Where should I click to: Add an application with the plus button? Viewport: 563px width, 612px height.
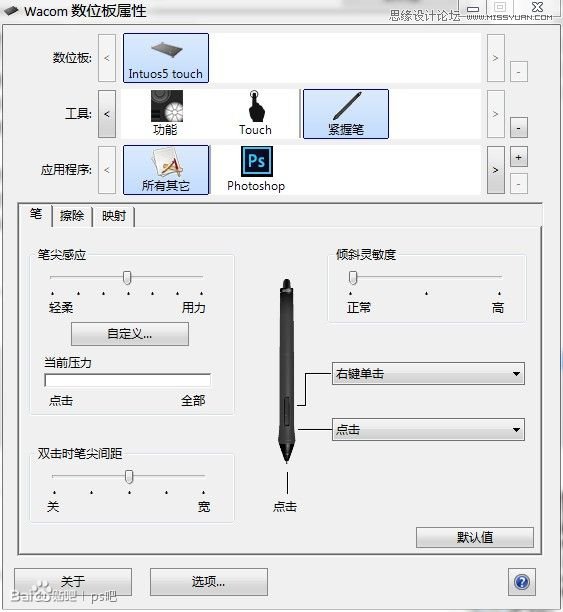tap(519, 158)
